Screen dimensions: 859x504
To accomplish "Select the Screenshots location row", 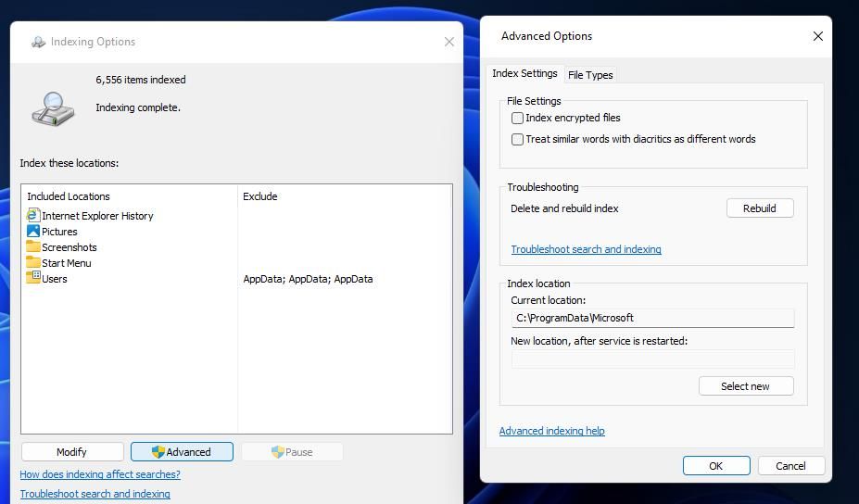I will (69, 247).
